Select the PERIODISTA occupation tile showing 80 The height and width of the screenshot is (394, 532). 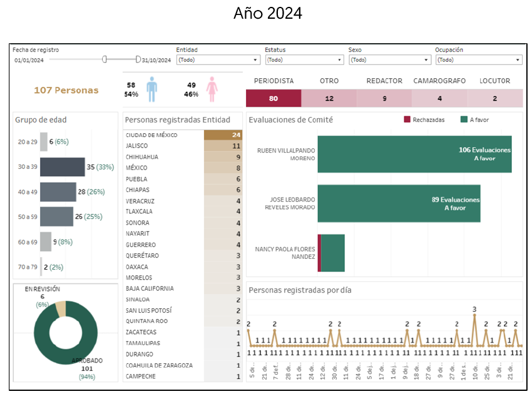(274, 98)
